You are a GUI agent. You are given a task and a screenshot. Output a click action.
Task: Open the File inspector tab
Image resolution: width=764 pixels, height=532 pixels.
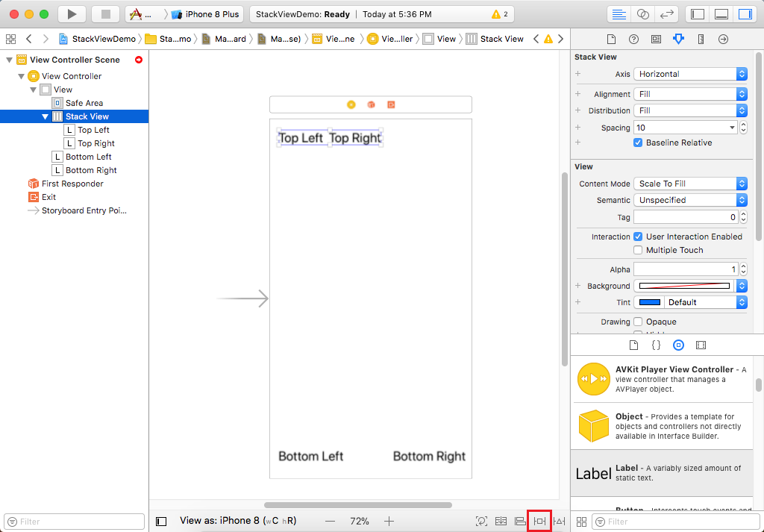click(x=610, y=39)
